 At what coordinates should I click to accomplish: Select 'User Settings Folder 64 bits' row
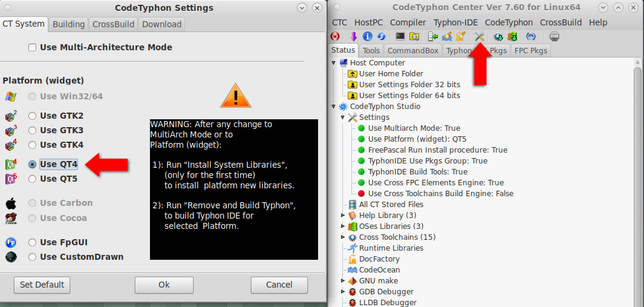tap(409, 96)
